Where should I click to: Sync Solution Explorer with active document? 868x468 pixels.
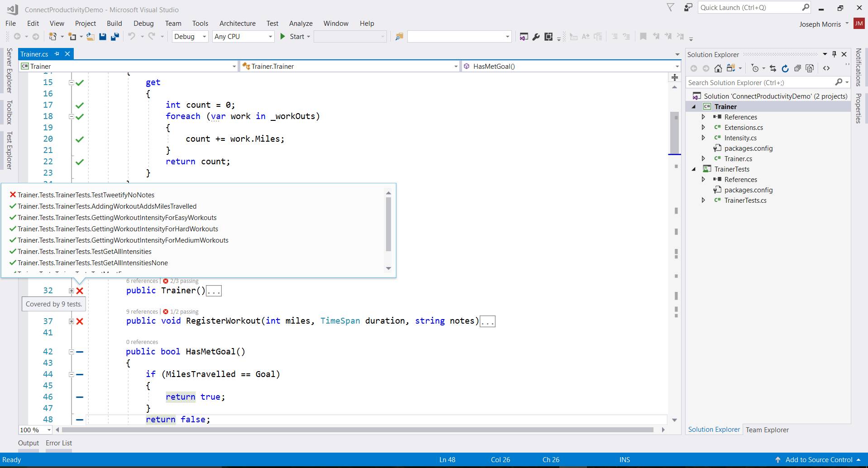tap(773, 68)
